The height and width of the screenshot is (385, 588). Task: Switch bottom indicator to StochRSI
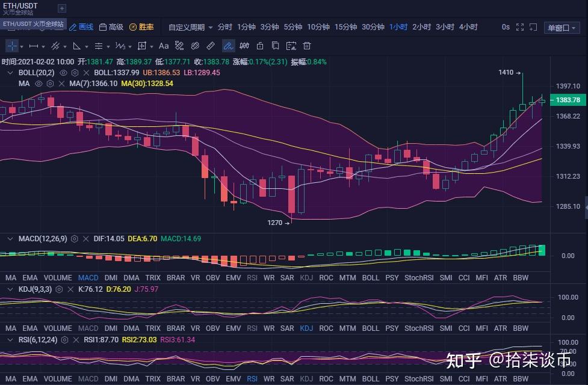coord(419,377)
